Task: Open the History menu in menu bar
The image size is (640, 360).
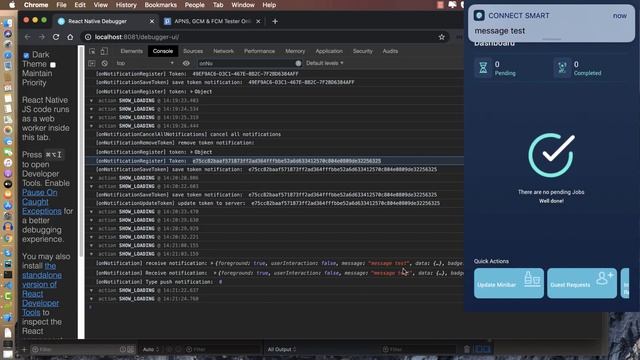Action: tap(126, 5)
